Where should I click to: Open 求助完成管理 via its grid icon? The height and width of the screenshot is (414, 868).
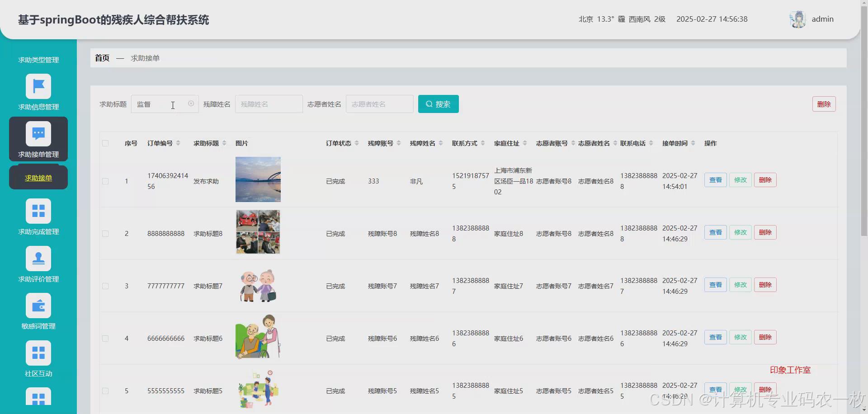(38, 211)
